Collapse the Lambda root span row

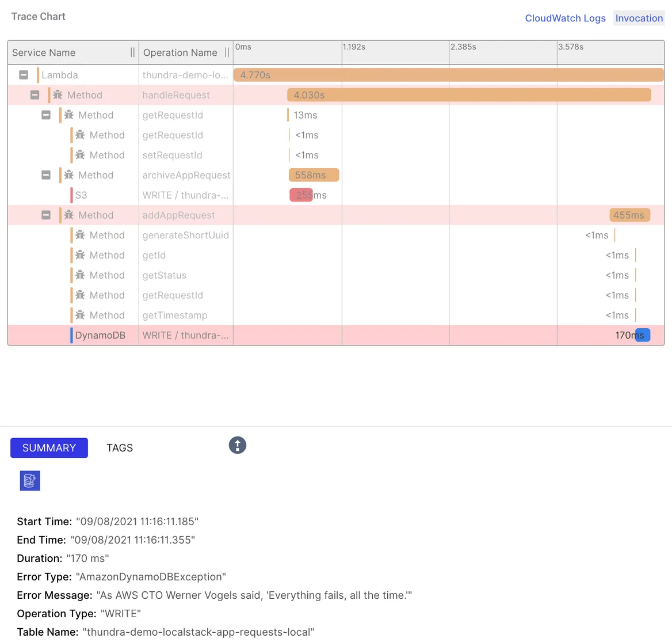(x=23, y=75)
